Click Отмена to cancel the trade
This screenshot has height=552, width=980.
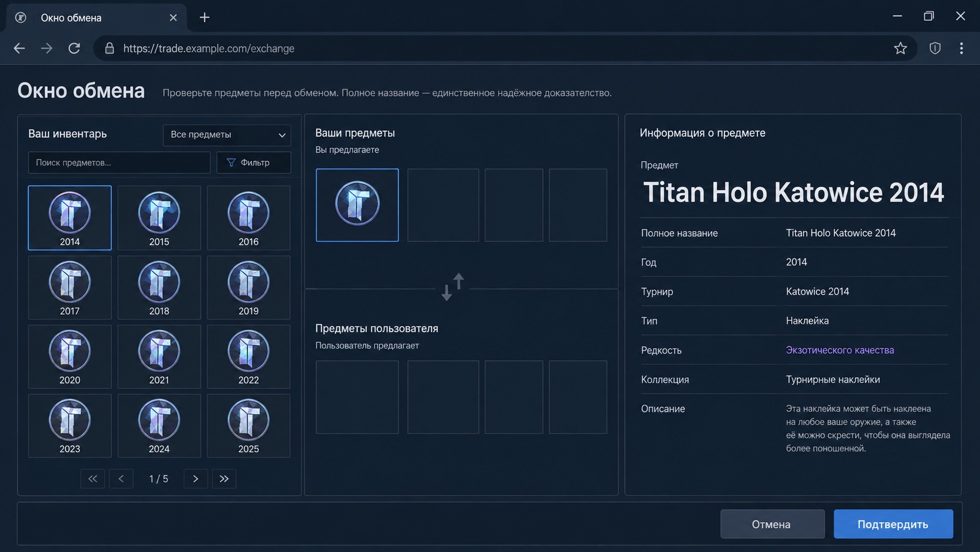click(x=772, y=524)
